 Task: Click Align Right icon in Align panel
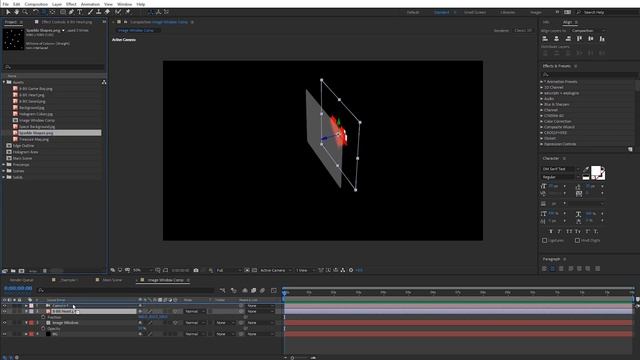568,39
